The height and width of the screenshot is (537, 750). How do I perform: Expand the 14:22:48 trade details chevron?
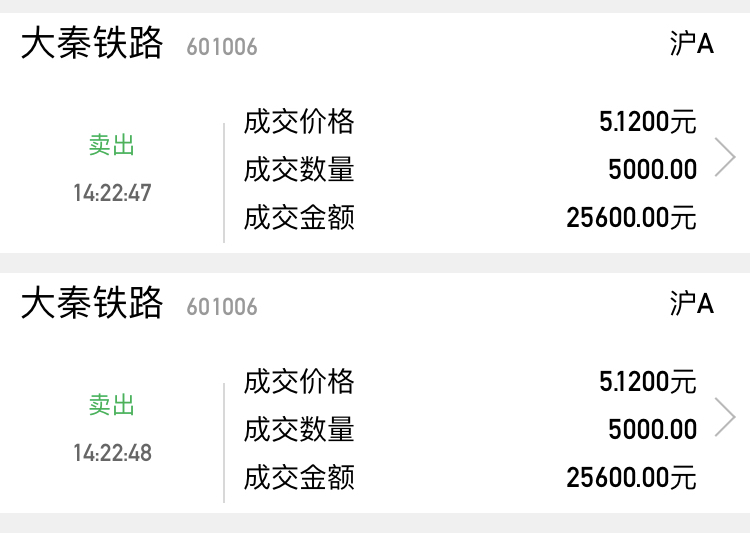click(725, 418)
